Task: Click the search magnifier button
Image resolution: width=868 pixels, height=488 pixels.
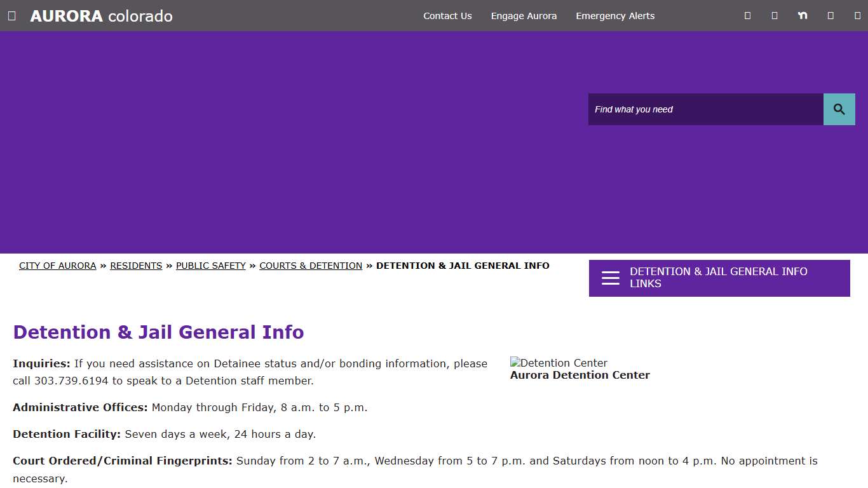Action: pyautogui.click(x=839, y=109)
